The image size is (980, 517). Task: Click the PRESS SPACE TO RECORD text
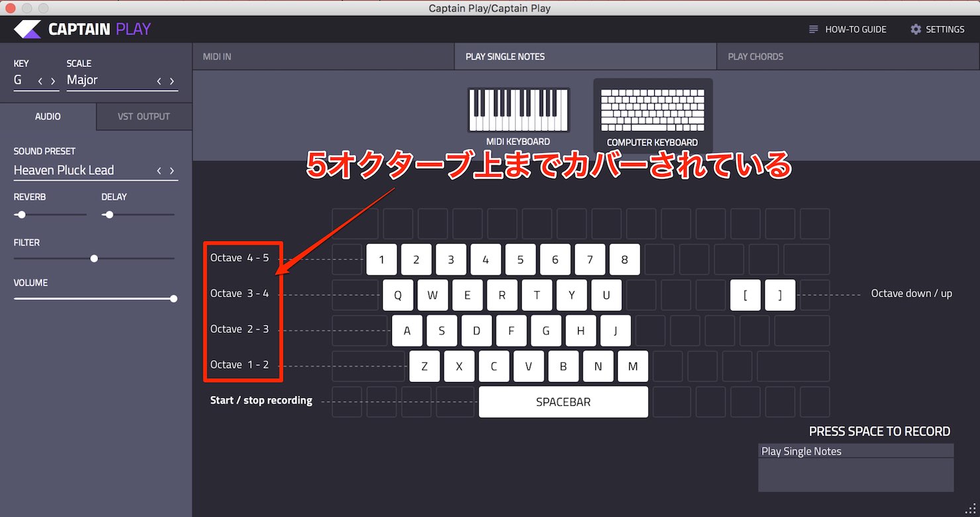879,432
